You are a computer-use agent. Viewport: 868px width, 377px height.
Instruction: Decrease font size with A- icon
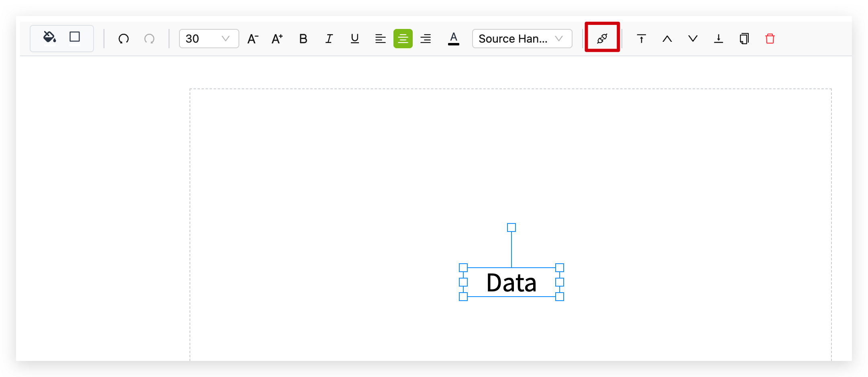coord(253,39)
